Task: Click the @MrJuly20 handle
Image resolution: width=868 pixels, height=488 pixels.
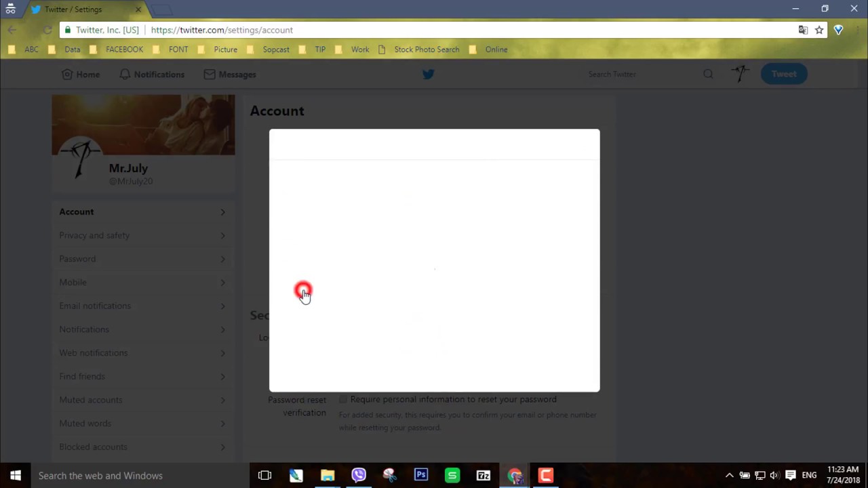Action: point(131,182)
